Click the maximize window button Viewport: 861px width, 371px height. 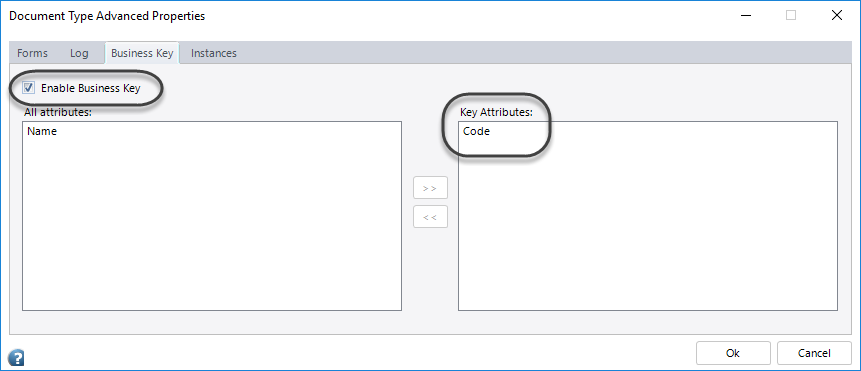coord(791,15)
